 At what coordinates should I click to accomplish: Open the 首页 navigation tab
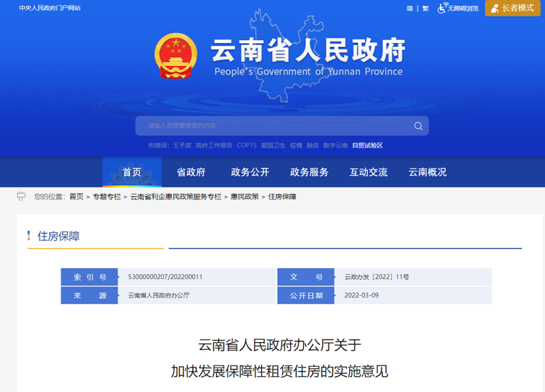(132, 172)
